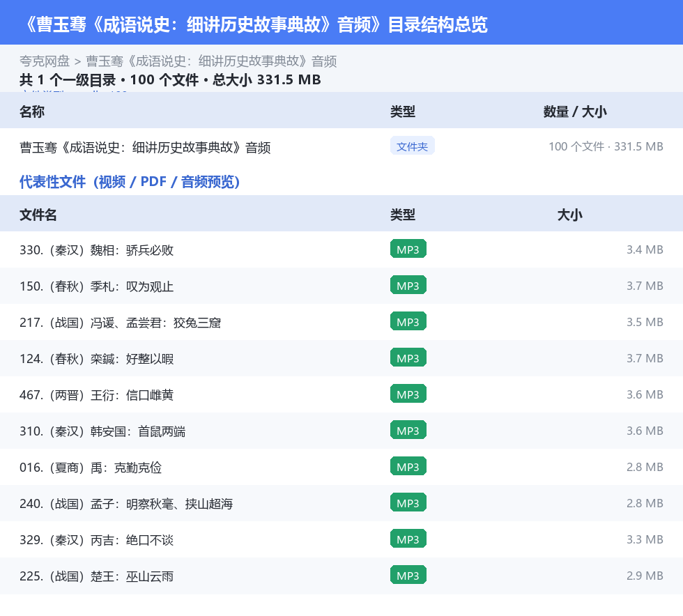This screenshot has width=683, height=616.
Task: Select the 文件名 column header
Action: [x=38, y=215]
